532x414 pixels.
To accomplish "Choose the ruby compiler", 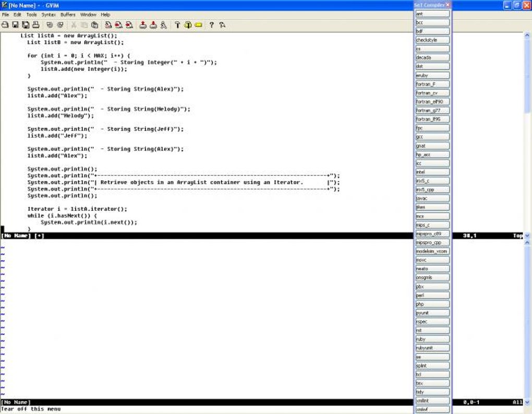I will 432,339.
